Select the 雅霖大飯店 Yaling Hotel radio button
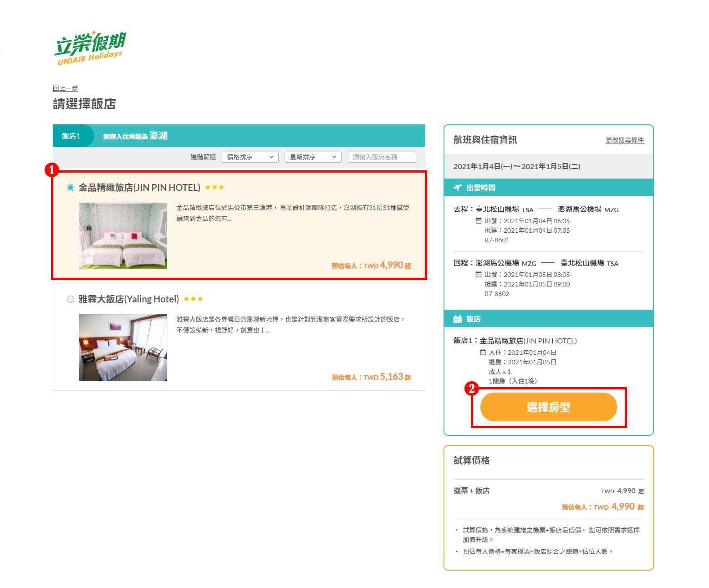 coord(71,299)
